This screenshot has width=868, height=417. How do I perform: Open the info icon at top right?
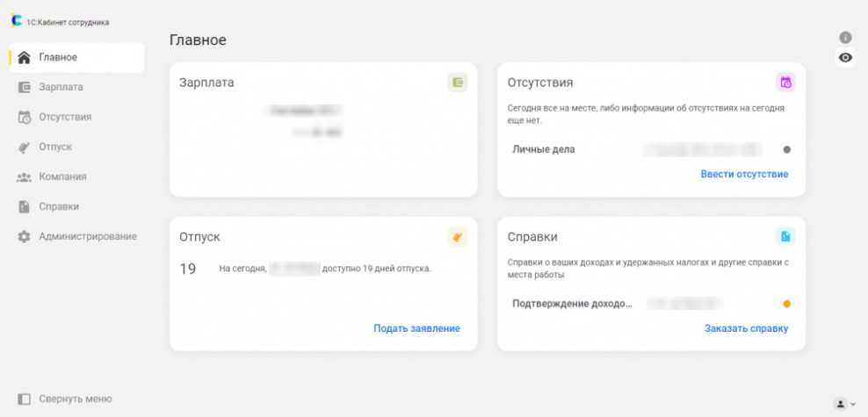pos(845,38)
